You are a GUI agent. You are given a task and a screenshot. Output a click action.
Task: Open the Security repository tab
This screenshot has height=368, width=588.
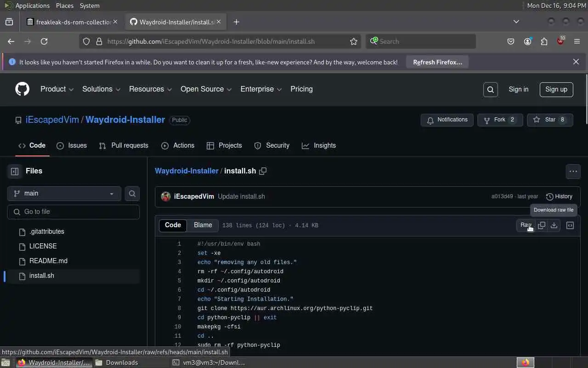click(272, 146)
